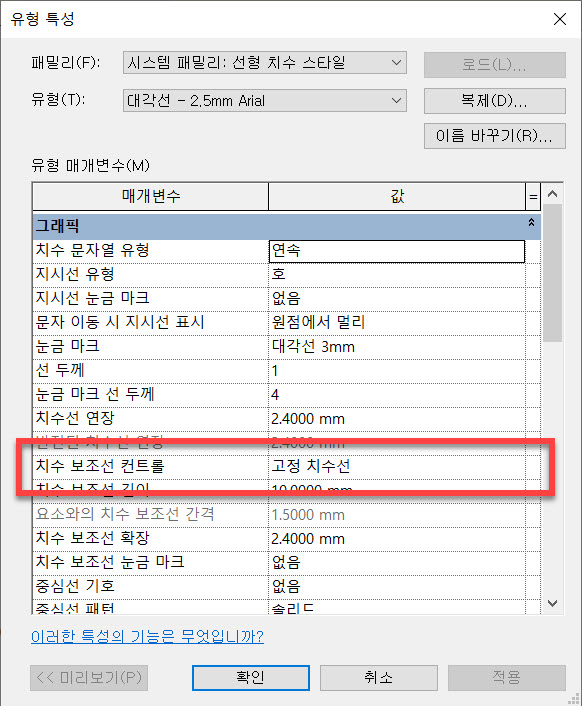The image size is (582, 706).
Task: Click the 취소 button
Action: point(379,678)
